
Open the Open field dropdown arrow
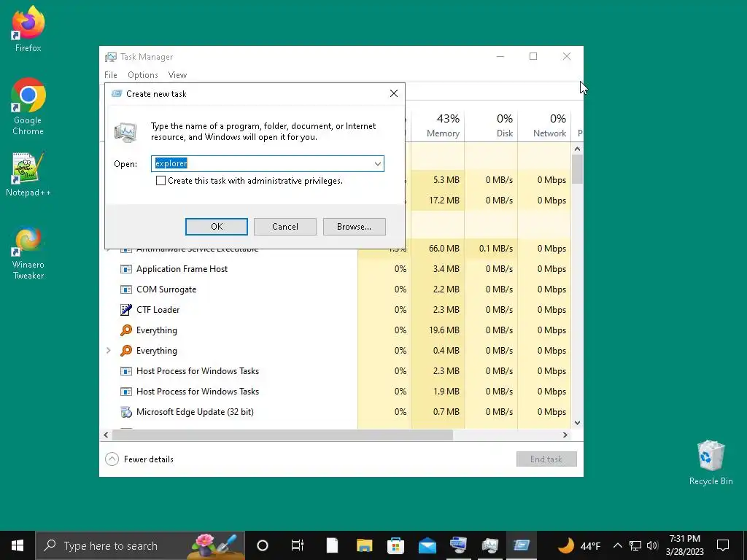[377, 164]
